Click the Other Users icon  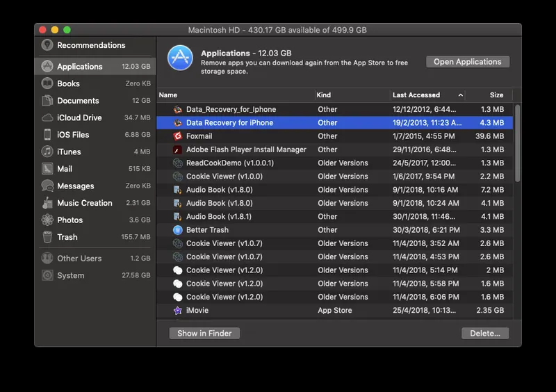[47, 259]
